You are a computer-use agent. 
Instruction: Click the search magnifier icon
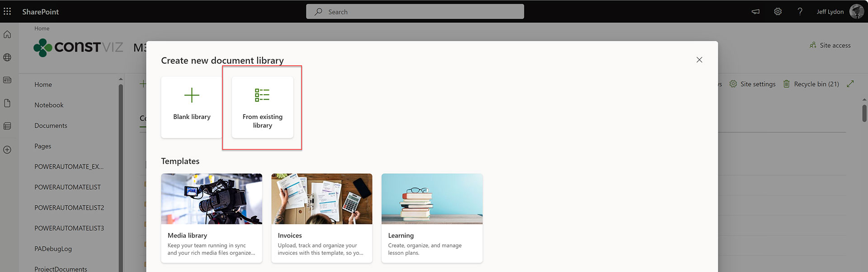(319, 12)
